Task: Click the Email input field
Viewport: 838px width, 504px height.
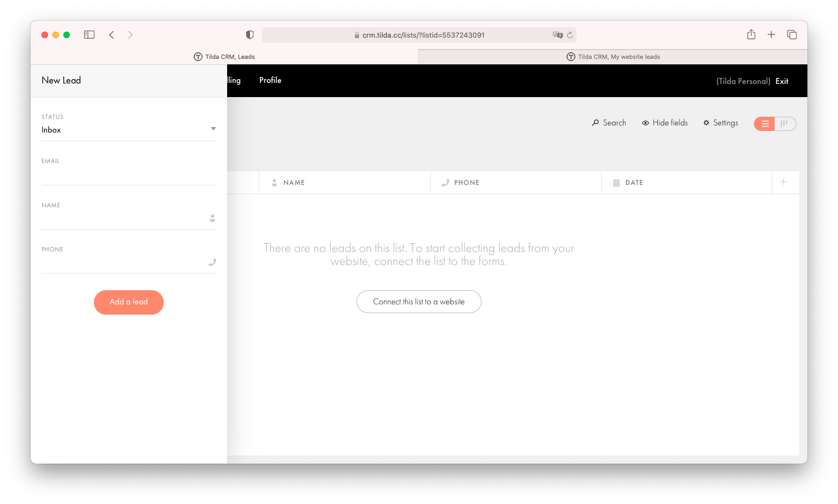Action: [128, 173]
